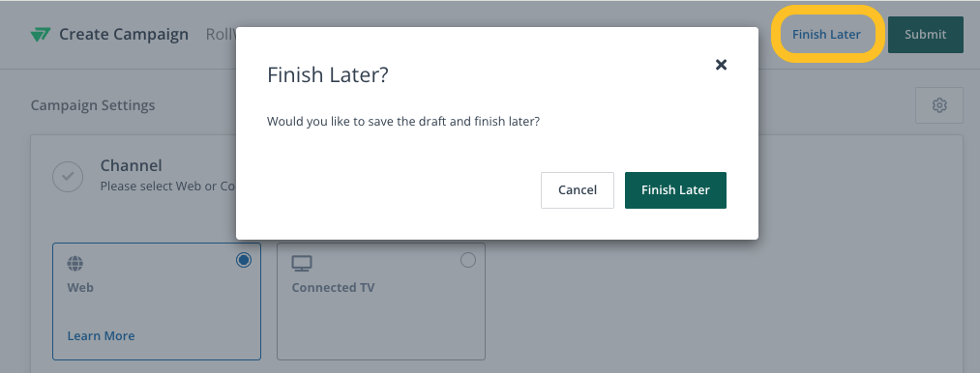Click the green logo beside Create Campaign

tap(40, 35)
